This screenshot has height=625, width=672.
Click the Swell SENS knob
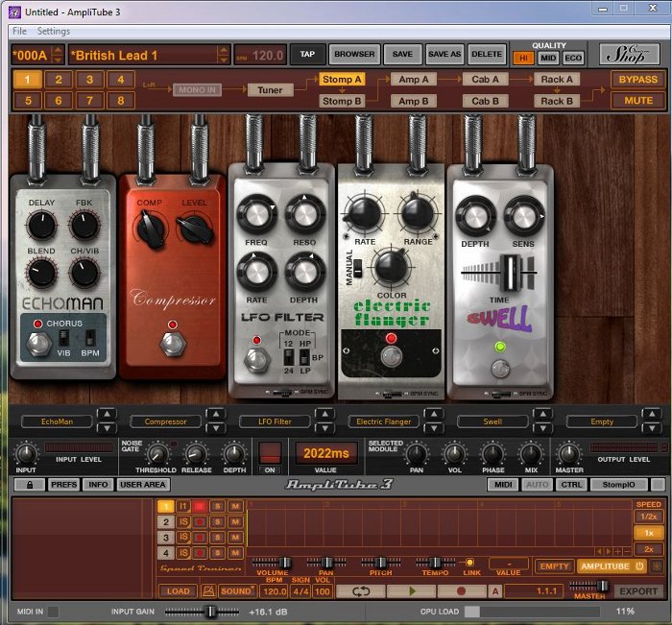coord(524,216)
